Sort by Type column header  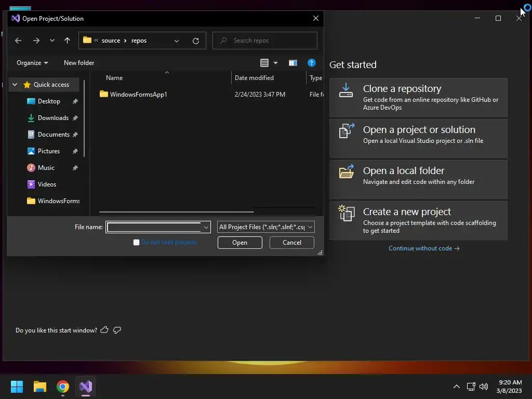point(316,78)
